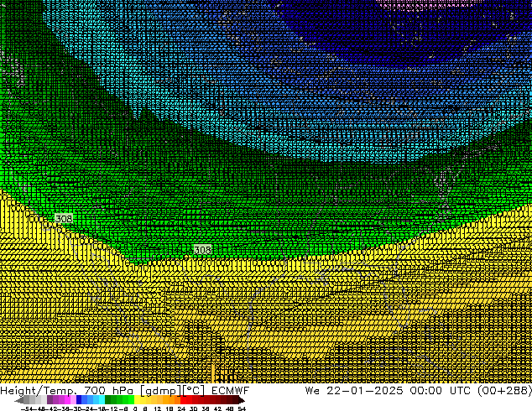Click the "-12" legend scale value
532x411 pixels.
113,408
